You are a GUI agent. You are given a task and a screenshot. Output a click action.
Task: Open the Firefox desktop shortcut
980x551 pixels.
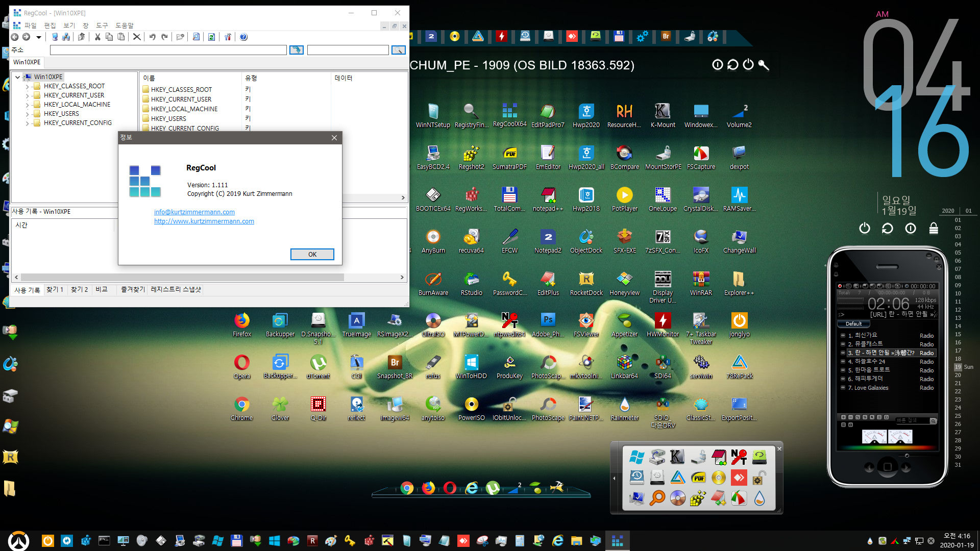[242, 324]
